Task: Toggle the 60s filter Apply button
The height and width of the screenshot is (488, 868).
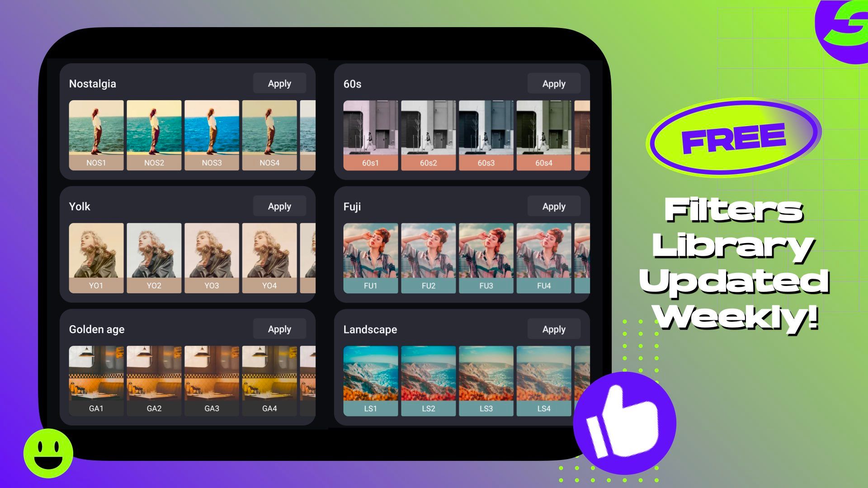Action: coord(554,84)
